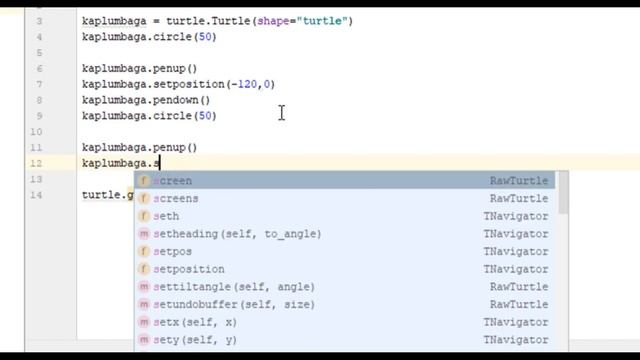This screenshot has height=360, width=640.
Task: Pick the 'seth' completion entry
Action: 344,216
